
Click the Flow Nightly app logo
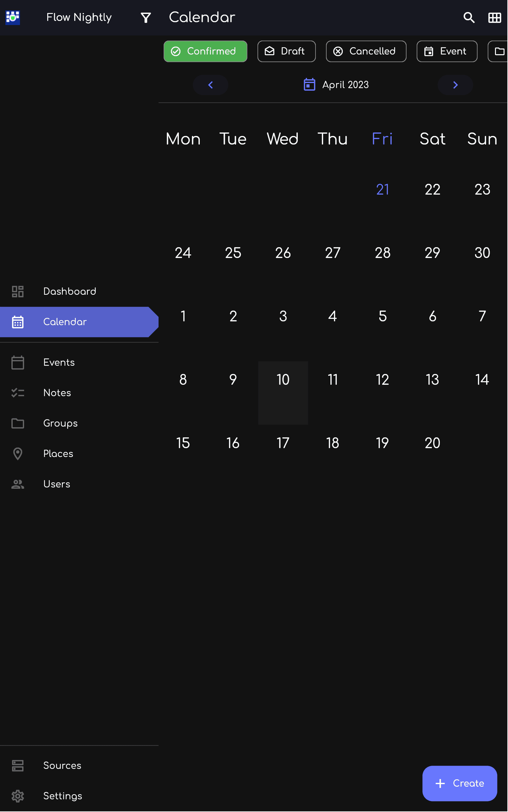click(x=13, y=17)
